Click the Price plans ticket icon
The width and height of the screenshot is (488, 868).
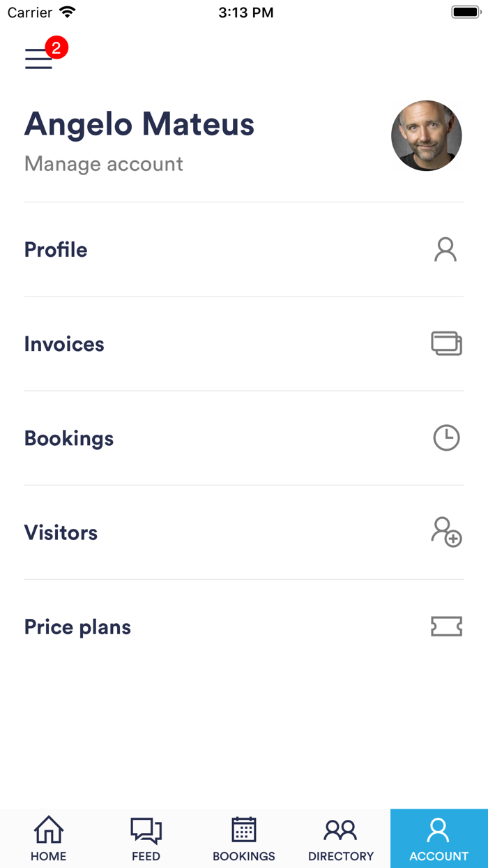tap(446, 627)
